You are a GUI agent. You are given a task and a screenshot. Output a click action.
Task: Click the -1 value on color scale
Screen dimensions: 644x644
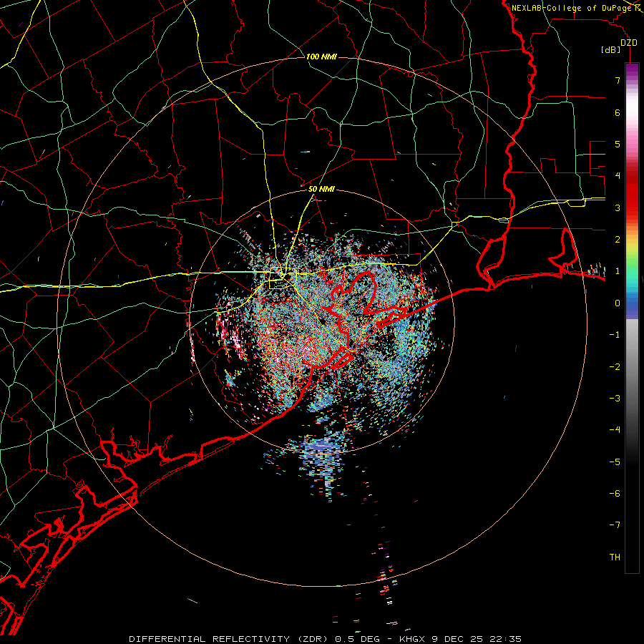[615, 334]
